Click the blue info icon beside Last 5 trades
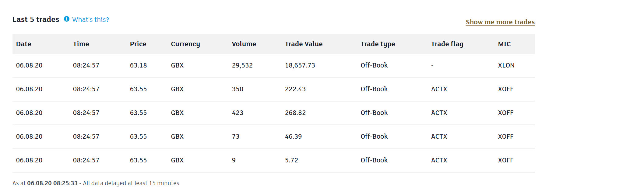 67,19
